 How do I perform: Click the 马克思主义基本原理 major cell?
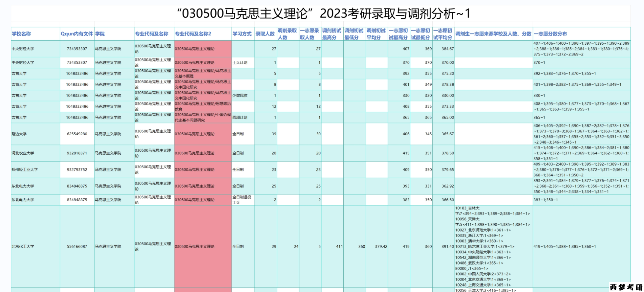click(x=203, y=74)
